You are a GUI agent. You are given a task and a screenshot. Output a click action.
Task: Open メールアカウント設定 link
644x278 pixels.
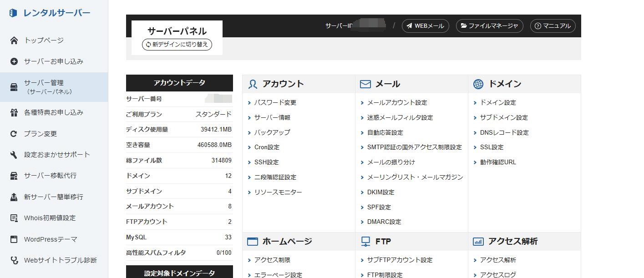coord(397,103)
